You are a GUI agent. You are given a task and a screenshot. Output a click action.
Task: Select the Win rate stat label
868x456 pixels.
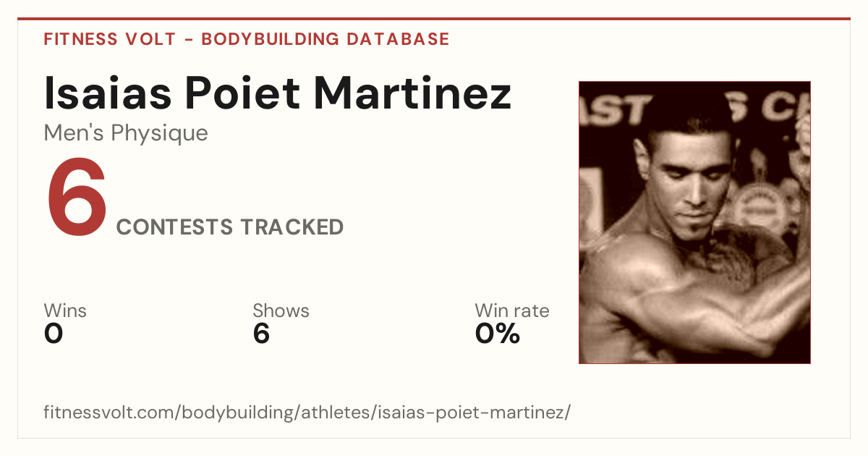(512, 311)
